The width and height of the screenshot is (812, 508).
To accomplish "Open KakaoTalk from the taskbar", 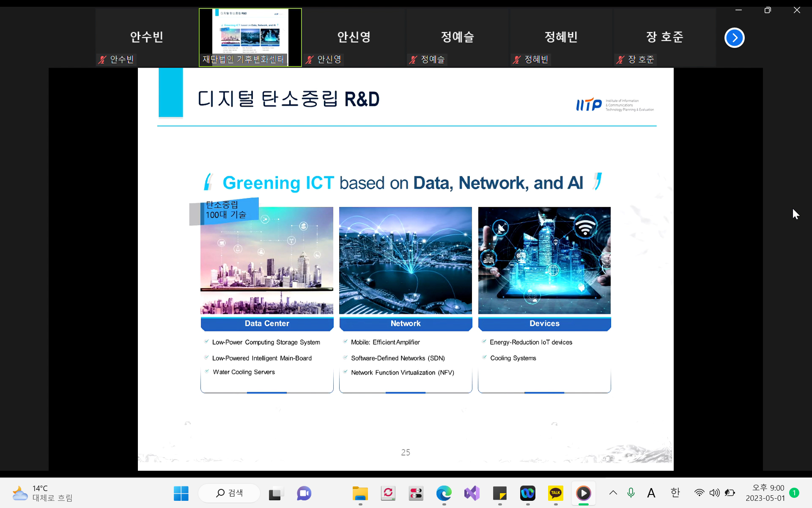I will (x=555, y=493).
